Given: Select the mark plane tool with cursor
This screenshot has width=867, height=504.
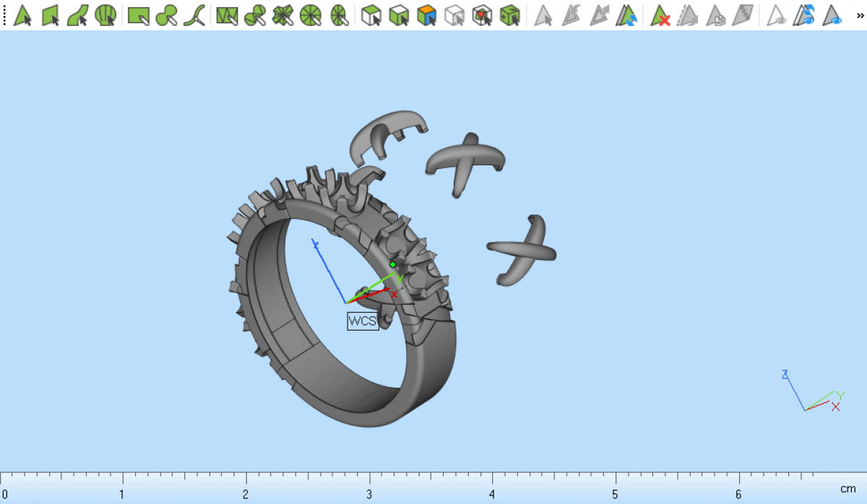Looking at the screenshot, I should coord(51,15).
